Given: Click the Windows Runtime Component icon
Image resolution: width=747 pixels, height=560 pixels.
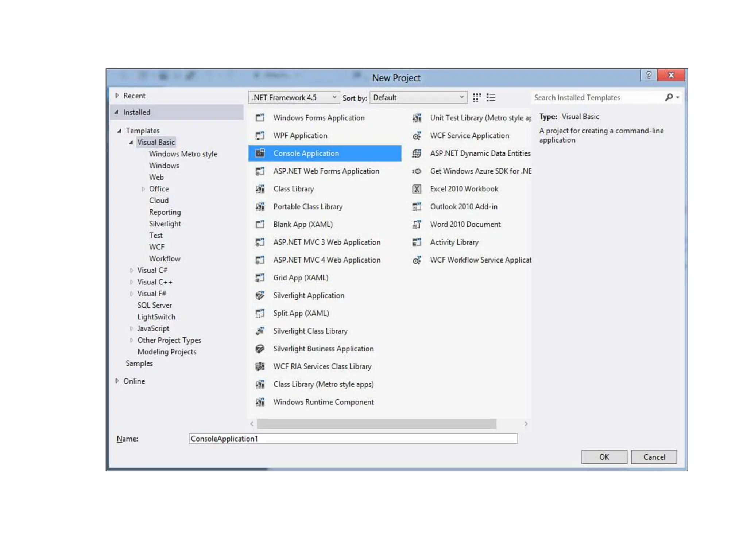Looking at the screenshot, I should (260, 402).
